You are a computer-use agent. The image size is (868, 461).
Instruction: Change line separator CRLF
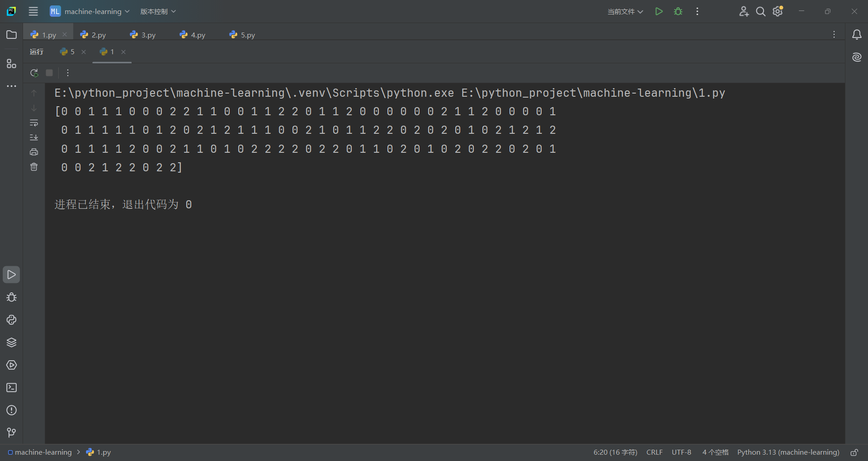click(x=655, y=452)
